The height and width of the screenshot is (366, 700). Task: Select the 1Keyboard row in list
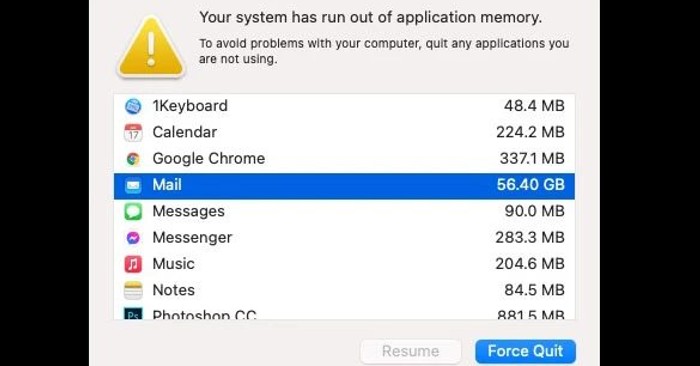tap(344, 106)
